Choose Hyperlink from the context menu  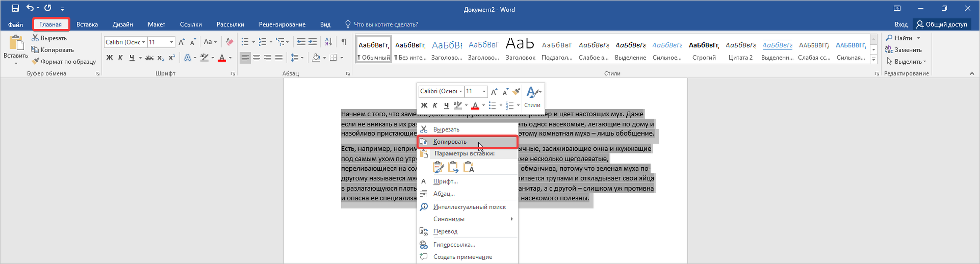pyautogui.click(x=454, y=245)
